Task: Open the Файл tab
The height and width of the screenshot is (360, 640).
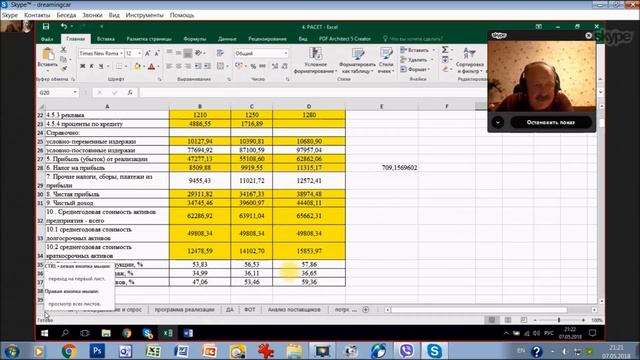Action: (47, 39)
